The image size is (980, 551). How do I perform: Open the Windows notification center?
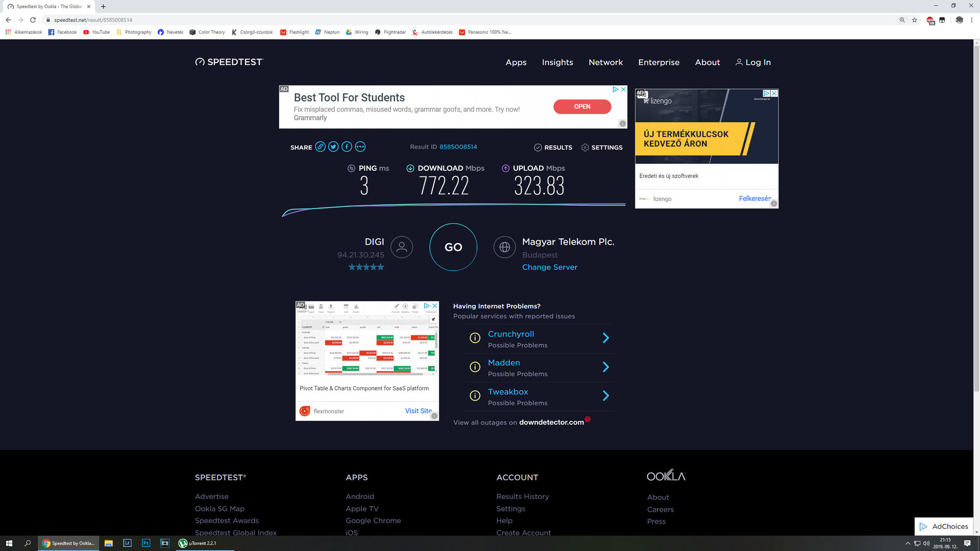967,543
